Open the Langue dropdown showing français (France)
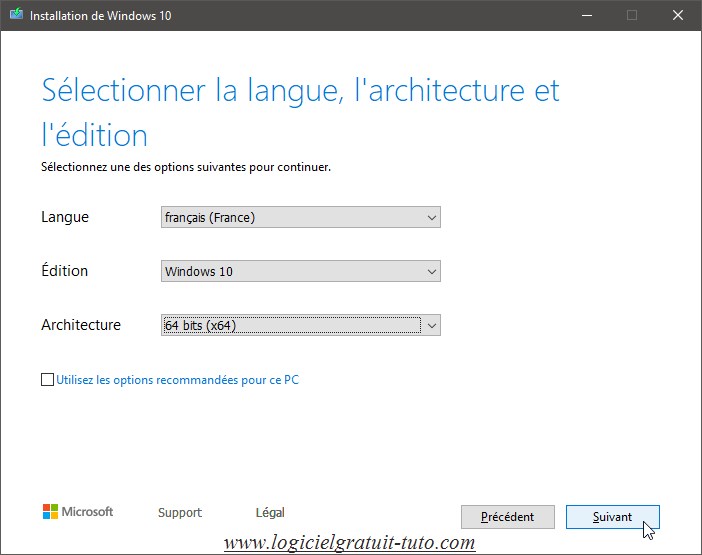Screen dimensions: 702x555 pos(301,217)
